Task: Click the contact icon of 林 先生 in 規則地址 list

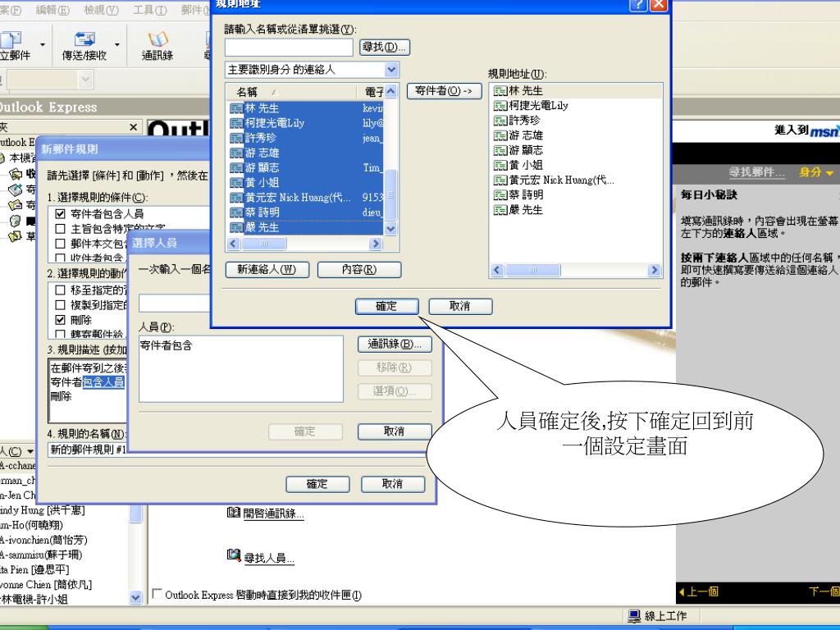Action: click(x=500, y=91)
